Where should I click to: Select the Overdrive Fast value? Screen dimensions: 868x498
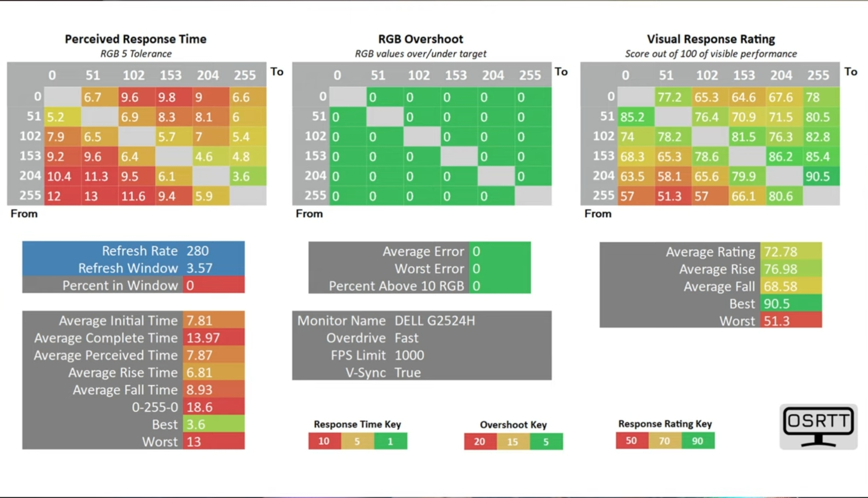pos(406,338)
